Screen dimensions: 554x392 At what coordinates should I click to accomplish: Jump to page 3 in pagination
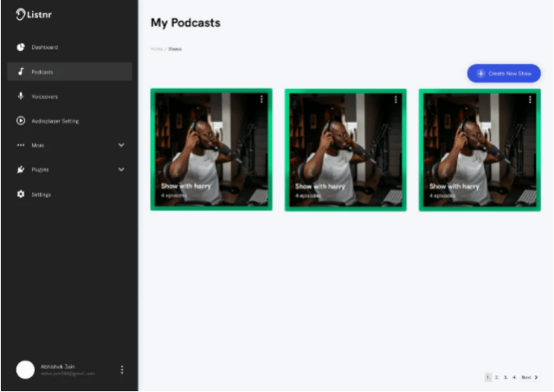coord(506,377)
